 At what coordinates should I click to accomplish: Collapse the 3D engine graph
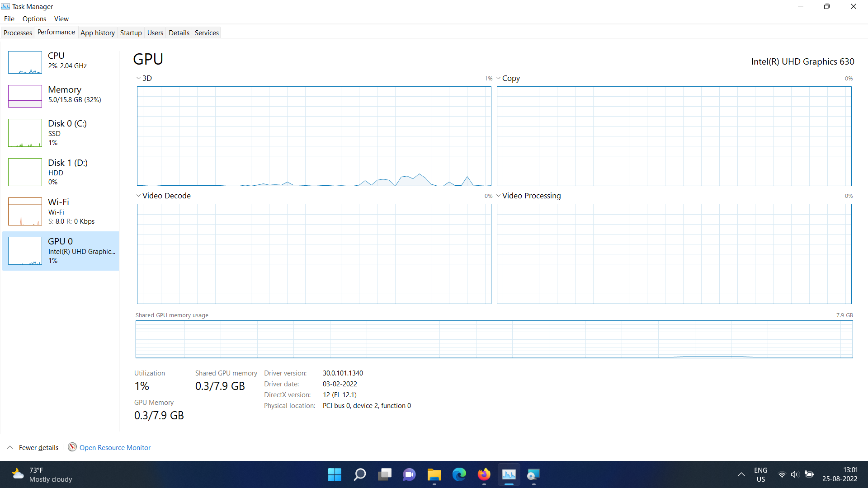click(x=138, y=78)
